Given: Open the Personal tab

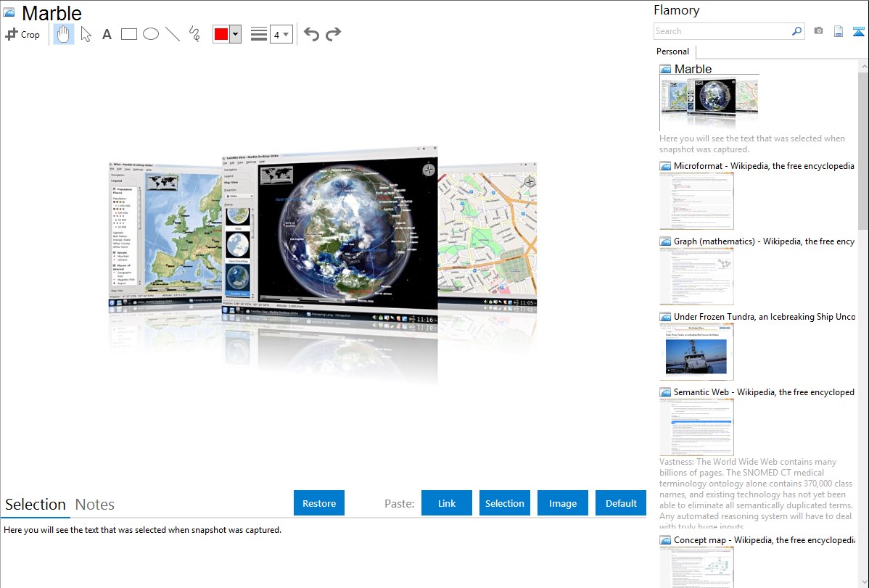Looking at the screenshot, I should pos(672,51).
